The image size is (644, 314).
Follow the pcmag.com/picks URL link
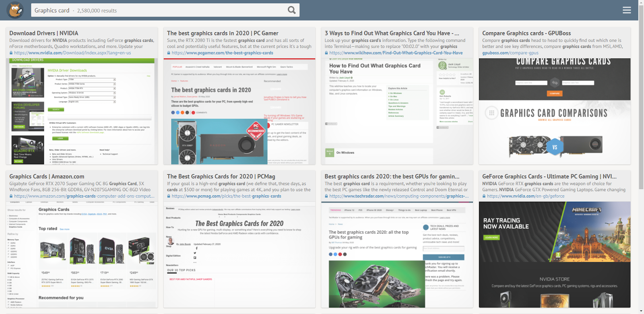227,196
